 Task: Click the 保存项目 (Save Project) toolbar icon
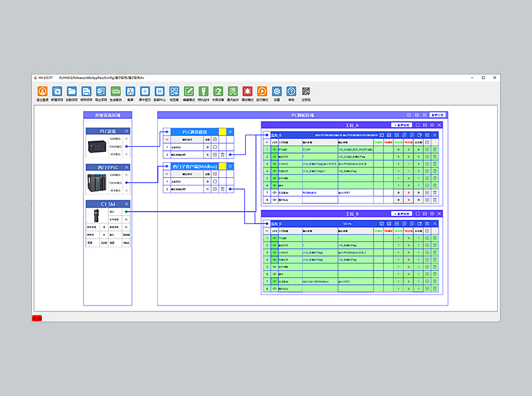(86, 92)
